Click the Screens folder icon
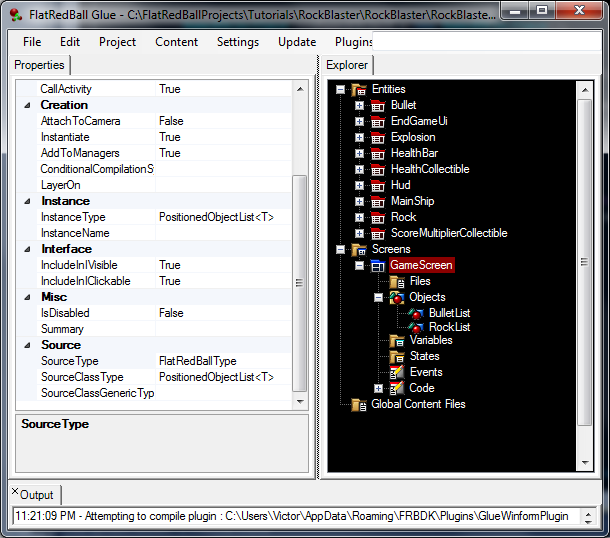610x538 pixels. pyautogui.click(x=359, y=249)
